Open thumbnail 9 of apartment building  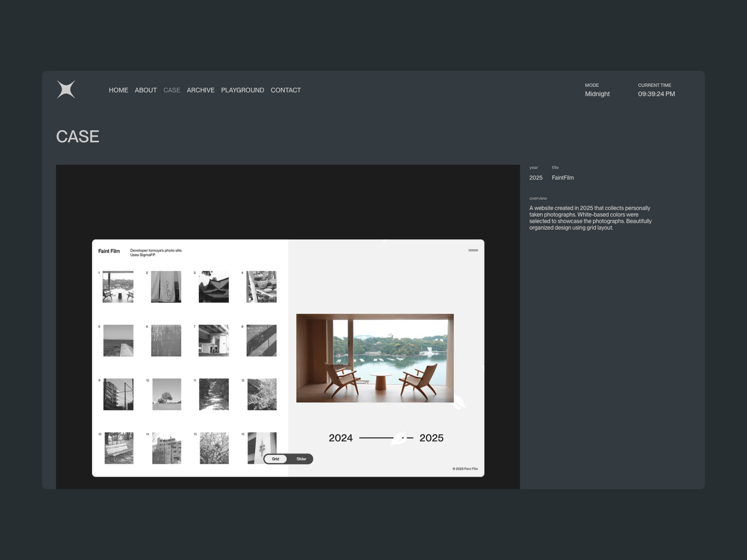(118, 394)
